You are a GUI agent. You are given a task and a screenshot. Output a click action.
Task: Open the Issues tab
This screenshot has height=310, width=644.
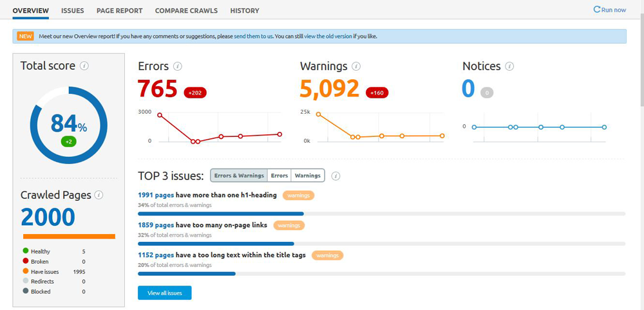point(72,11)
